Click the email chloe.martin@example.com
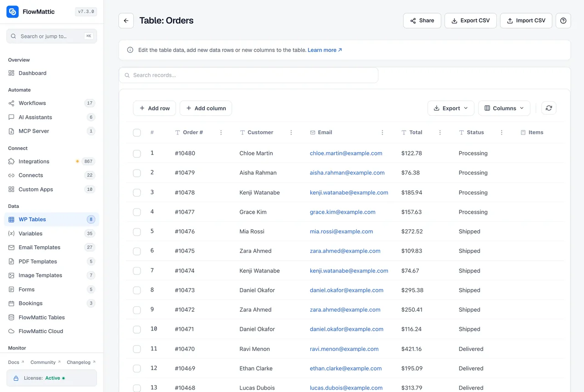584x392 pixels. [346, 153]
